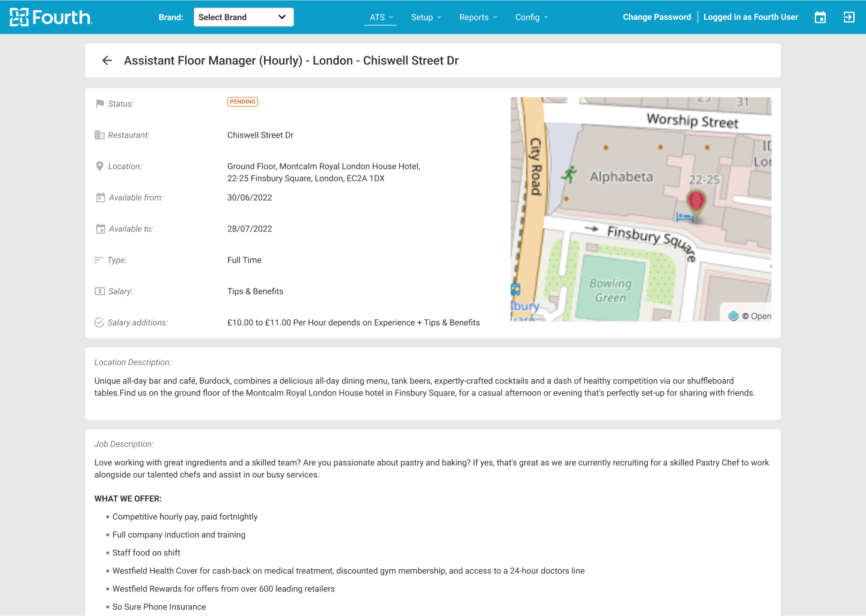The image size is (866, 616).
Task: Click the Bowling Green area on map
Action: 610,290
